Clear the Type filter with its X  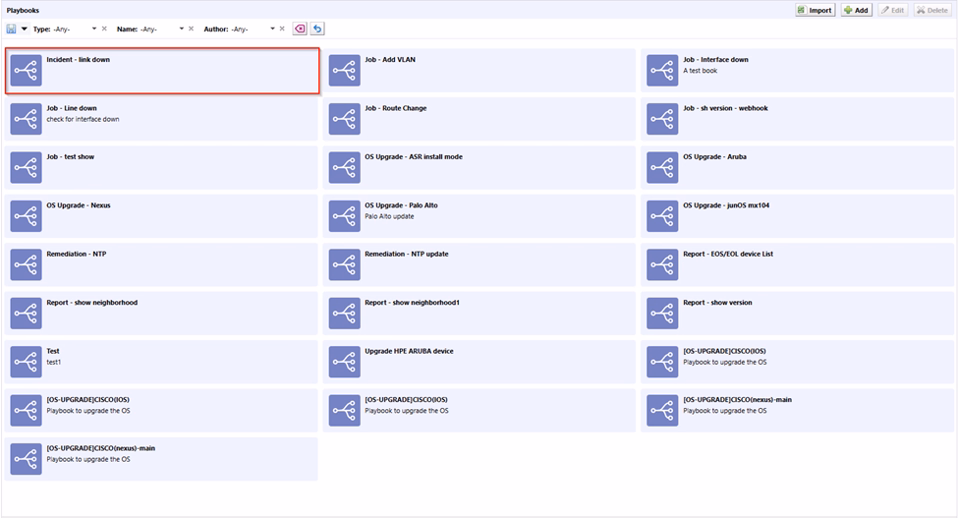[104, 29]
